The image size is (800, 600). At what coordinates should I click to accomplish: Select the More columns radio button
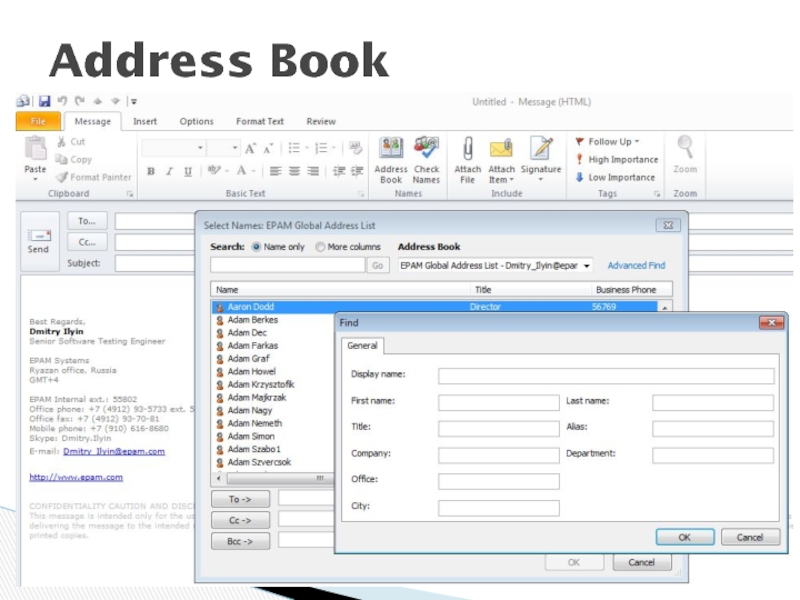point(320,247)
